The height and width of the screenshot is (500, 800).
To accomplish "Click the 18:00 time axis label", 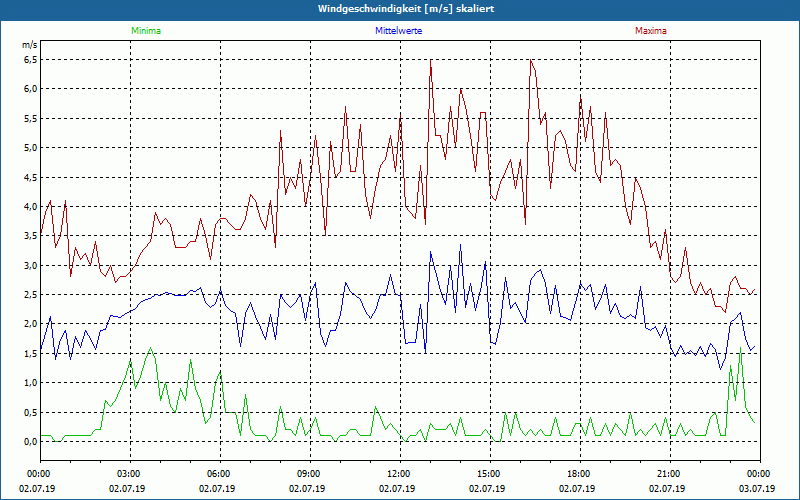I will [577, 474].
